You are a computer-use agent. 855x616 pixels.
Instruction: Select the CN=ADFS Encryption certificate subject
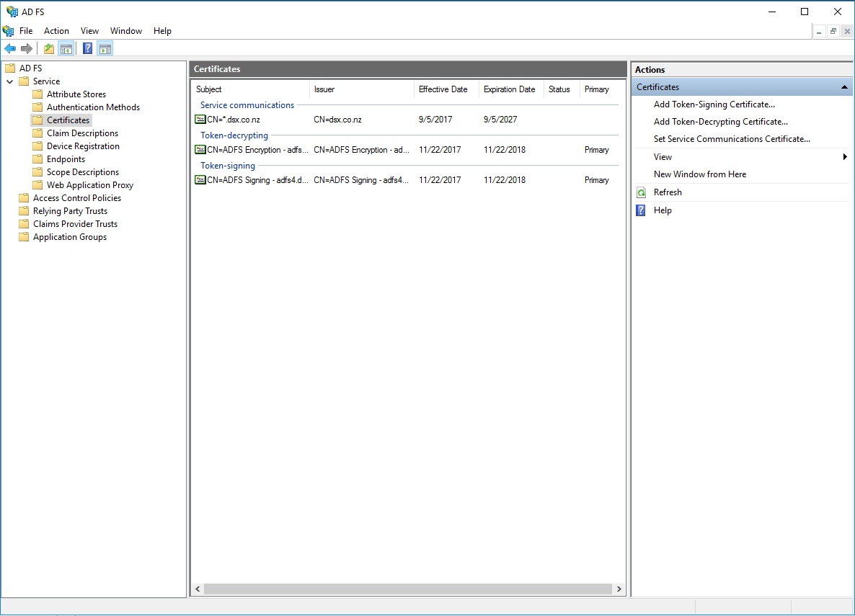257,150
